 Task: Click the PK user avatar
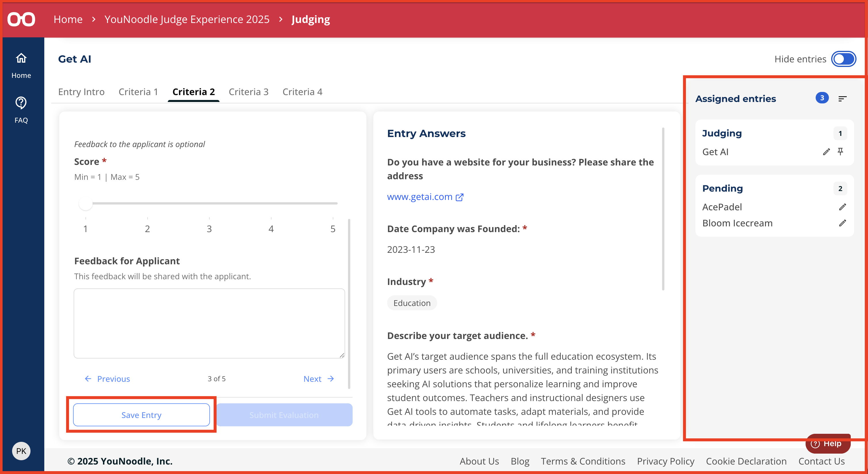[21, 451]
